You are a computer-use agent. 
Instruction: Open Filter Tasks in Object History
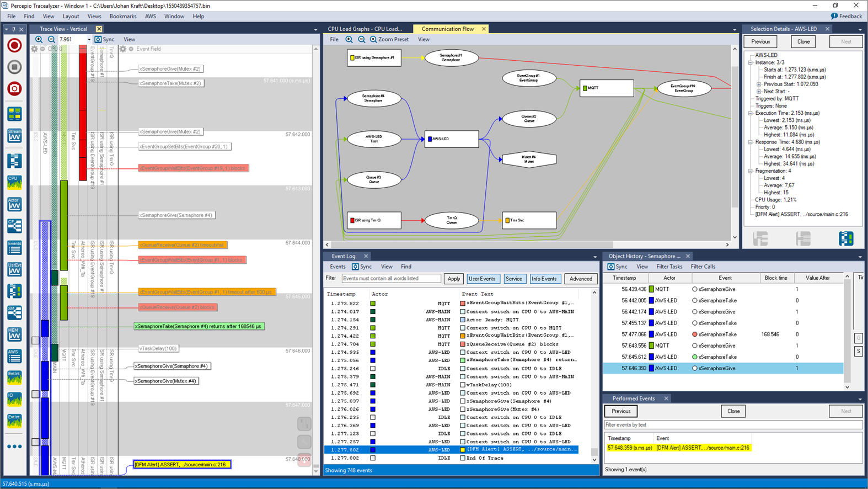click(669, 267)
